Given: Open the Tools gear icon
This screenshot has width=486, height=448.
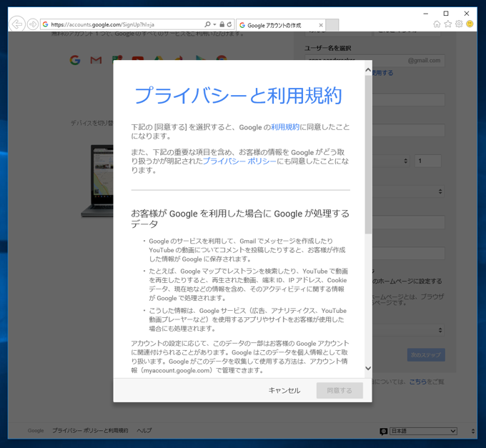Looking at the screenshot, I should point(459,24).
